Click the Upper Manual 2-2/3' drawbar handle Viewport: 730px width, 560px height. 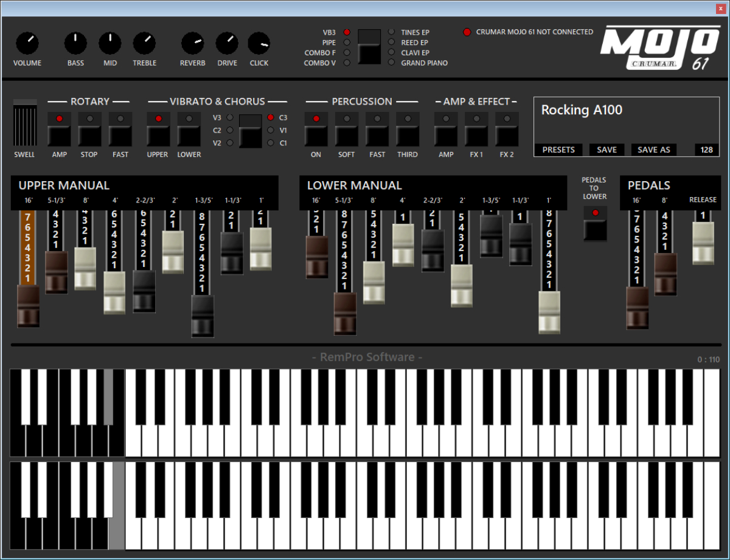(x=144, y=291)
